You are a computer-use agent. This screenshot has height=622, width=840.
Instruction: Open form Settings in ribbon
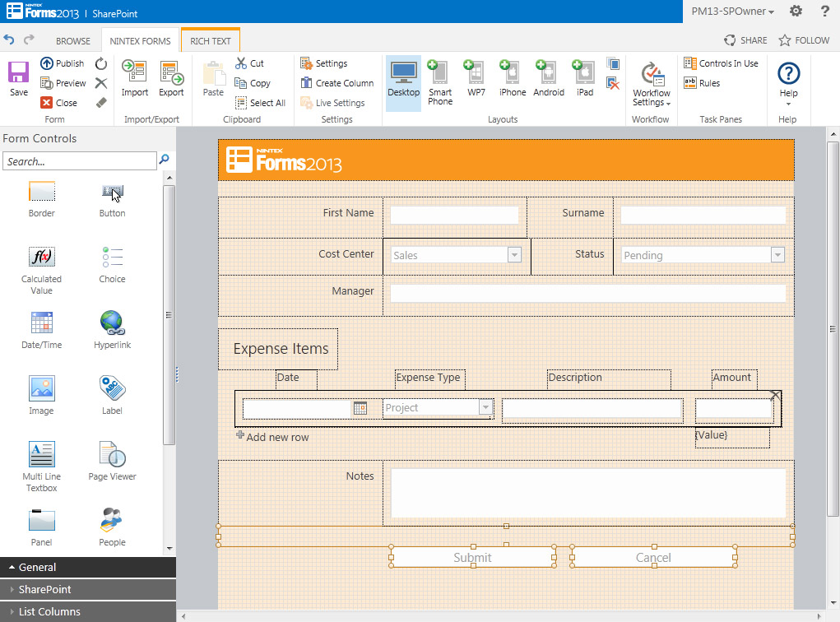(323, 63)
